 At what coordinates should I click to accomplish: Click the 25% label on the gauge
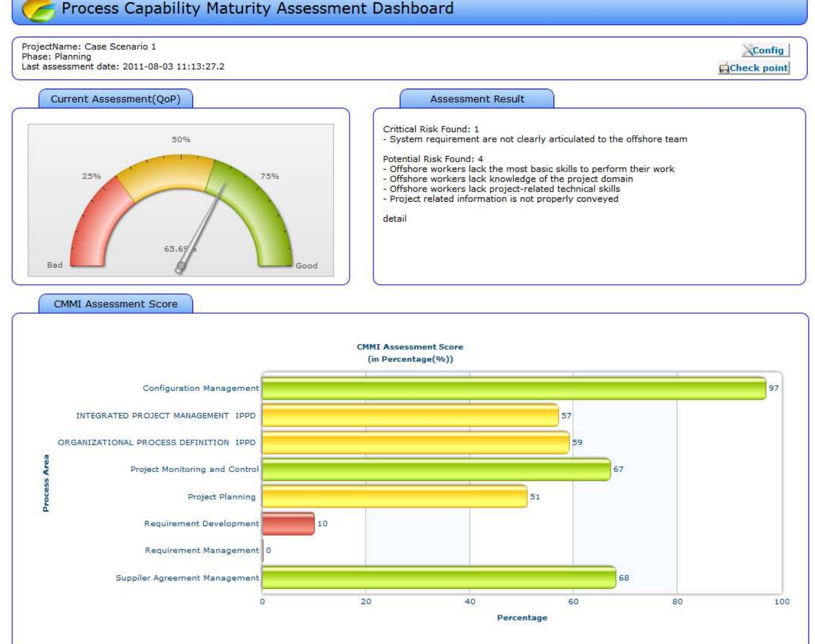[91, 176]
